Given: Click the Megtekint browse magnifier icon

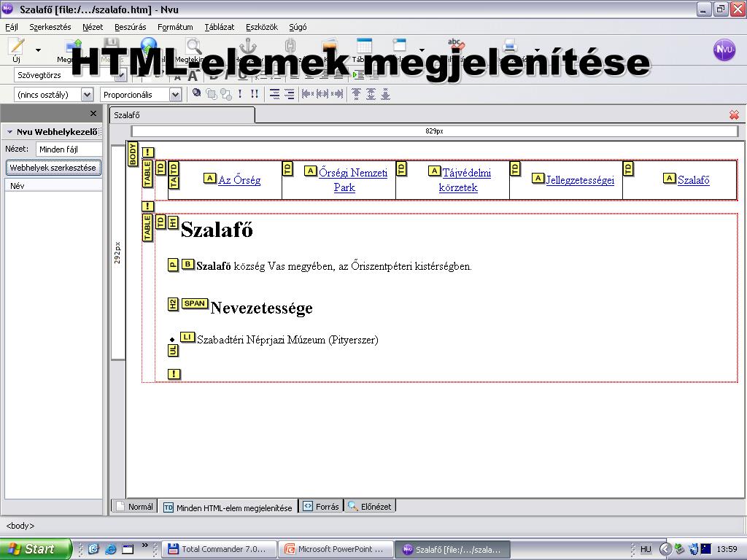Looking at the screenshot, I should [193, 46].
